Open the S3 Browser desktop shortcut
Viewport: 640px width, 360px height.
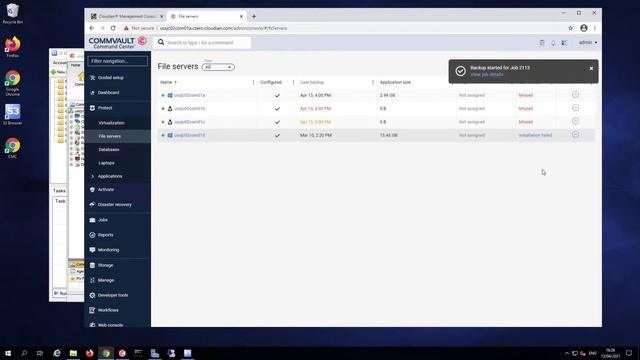coord(12,114)
